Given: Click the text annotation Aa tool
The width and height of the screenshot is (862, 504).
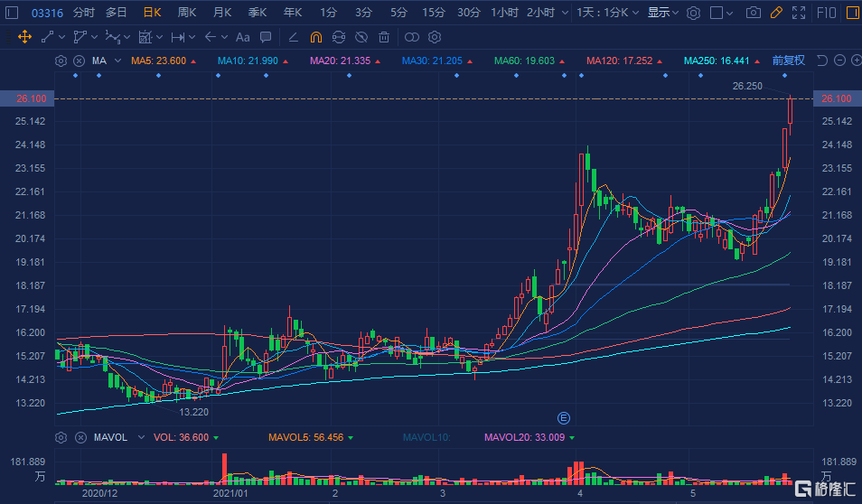Looking at the screenshot, I should pos(242,37).
